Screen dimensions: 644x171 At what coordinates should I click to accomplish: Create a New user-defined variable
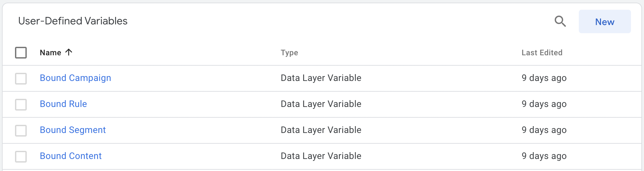[605, 21]
